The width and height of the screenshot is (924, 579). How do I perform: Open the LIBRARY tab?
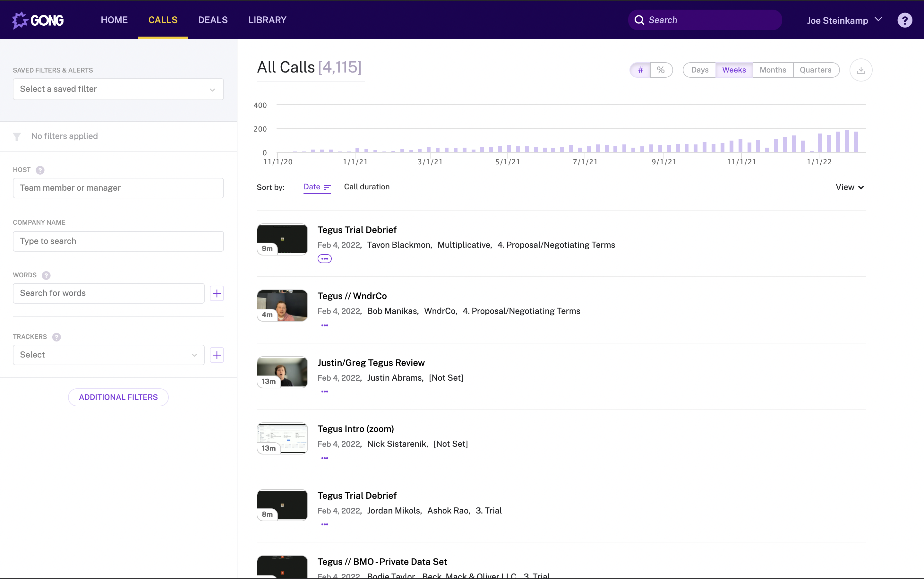[x=267, y=20]
